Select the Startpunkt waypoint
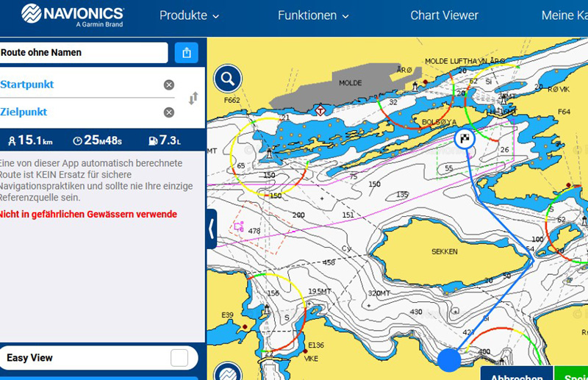The width and height of the screenshot is (588, 380). click(x=27, y=85)
